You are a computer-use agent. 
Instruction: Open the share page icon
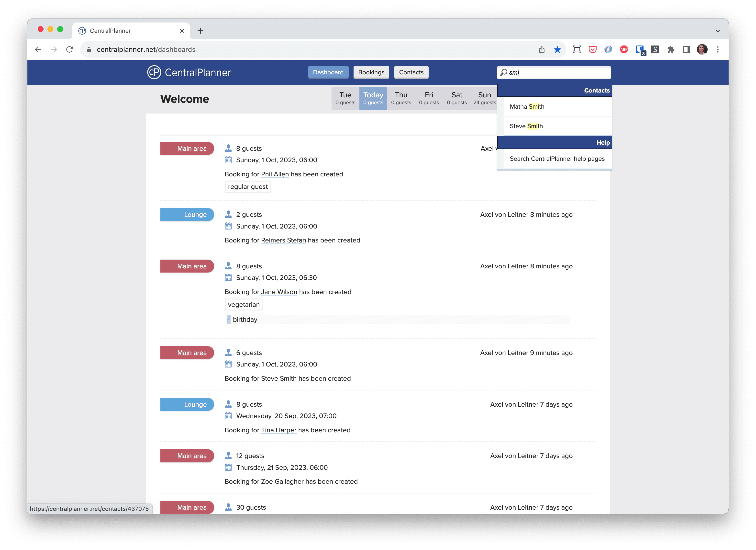[542, 49]
